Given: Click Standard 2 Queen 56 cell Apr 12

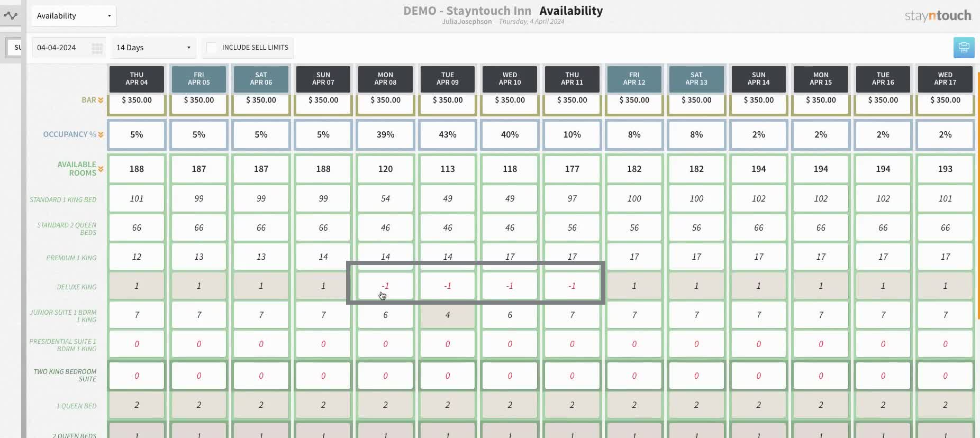Looking at the screenshot, I should [634, 227].
